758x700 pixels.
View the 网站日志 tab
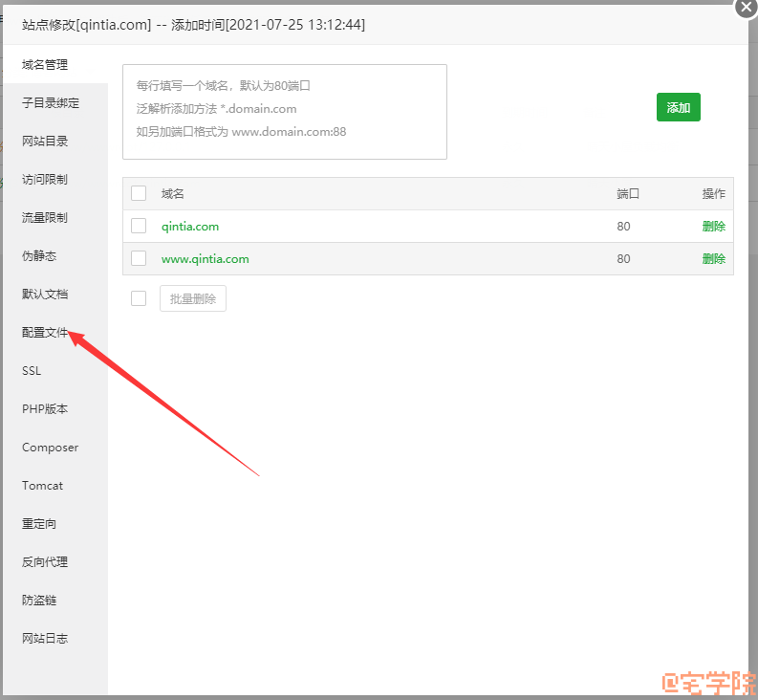[x=45, y=639]
